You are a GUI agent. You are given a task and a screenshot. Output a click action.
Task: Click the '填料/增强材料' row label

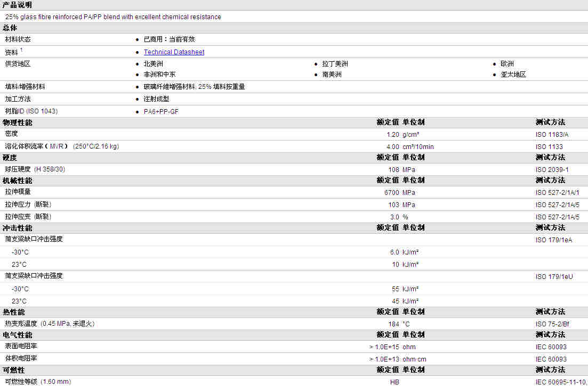click(x=25, y=86)
